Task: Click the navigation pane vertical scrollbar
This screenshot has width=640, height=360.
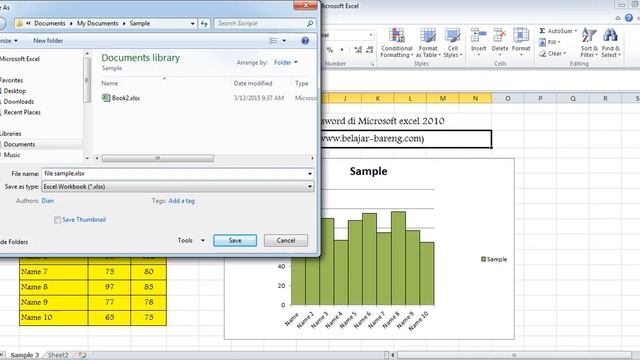Action: pos(87,80)
